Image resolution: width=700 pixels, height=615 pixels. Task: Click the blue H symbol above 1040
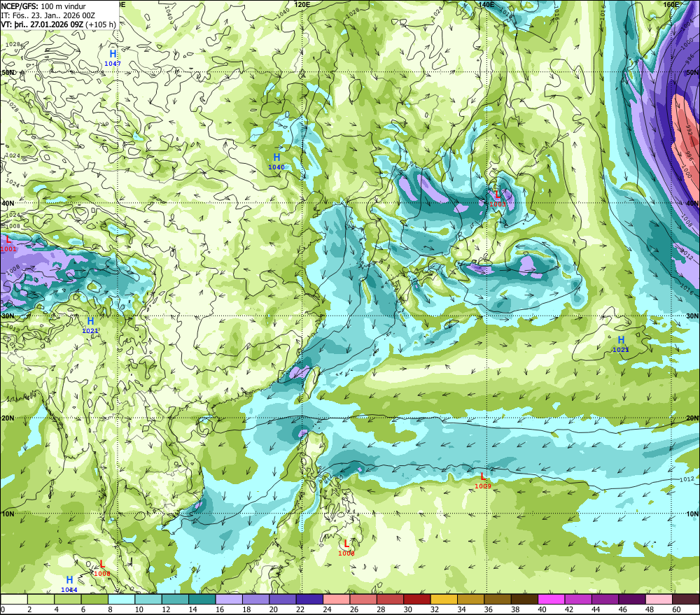276,157
